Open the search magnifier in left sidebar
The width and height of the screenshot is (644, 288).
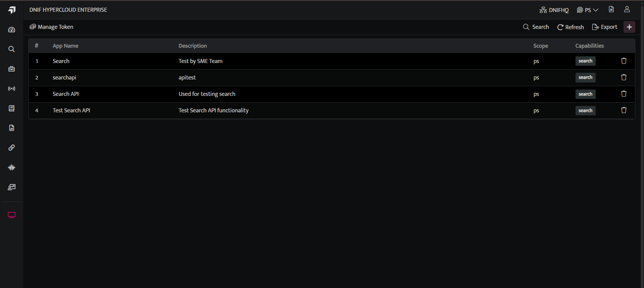[11, 49]
